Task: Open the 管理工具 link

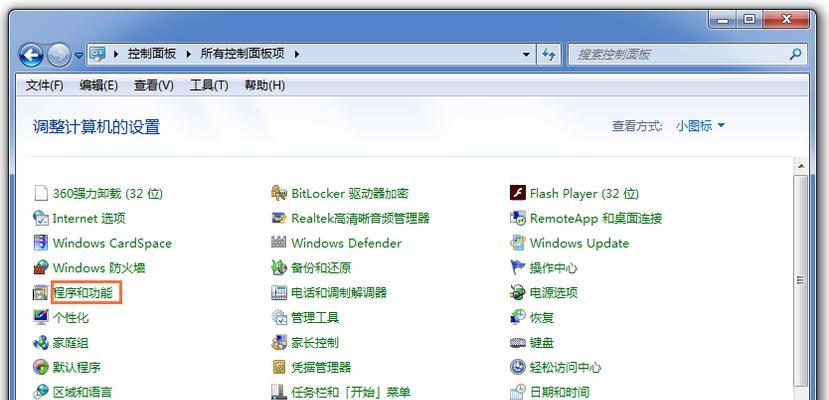Action: click(x=315, y=318)
